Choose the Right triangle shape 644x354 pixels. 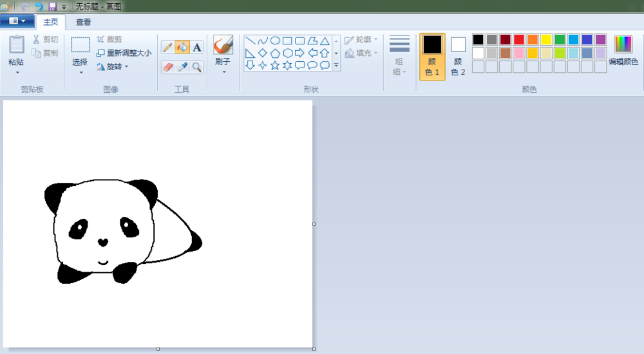coord(250,53)
